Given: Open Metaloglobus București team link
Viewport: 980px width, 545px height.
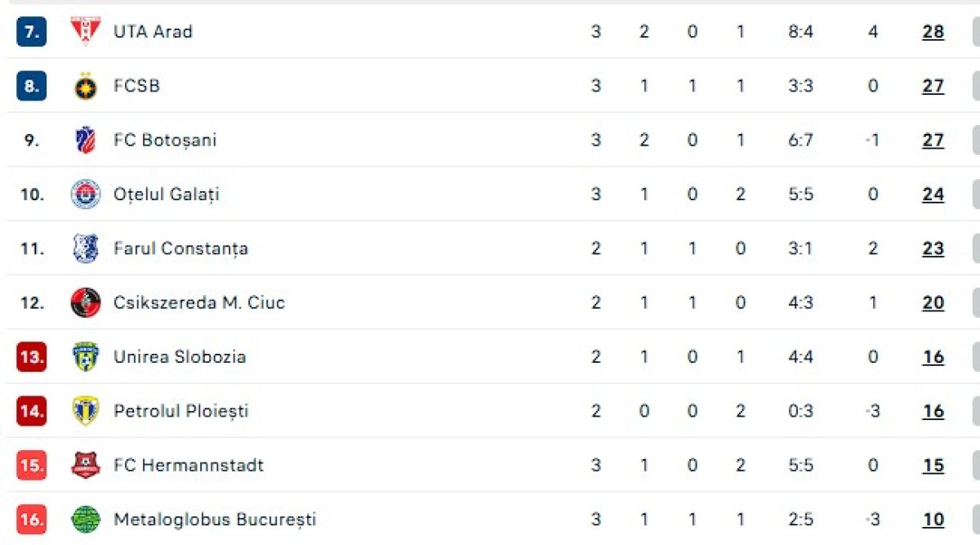Looking at the screenshot, I should [x=215, y=519].
